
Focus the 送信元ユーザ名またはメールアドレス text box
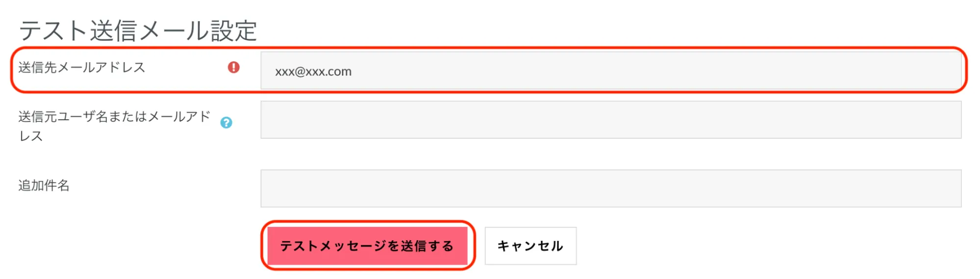click(x=610, y=120)
